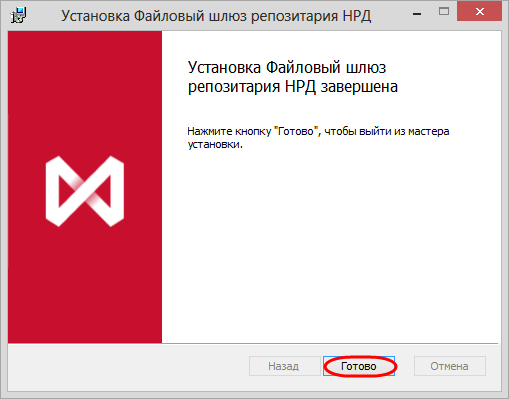Click the window title "Установка Файловый шлюз репозитария НРД"
The width and height of the screenshot is (509, 399).
[x=216, y=16]
